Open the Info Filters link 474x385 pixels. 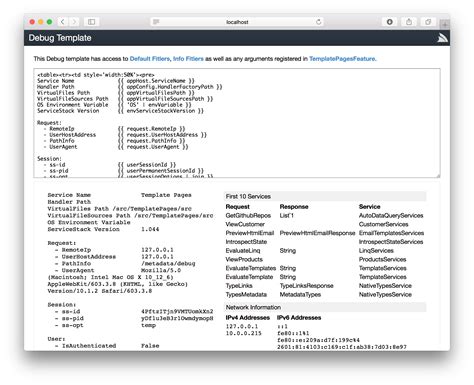pyautogui.click(x=188, y=59)
